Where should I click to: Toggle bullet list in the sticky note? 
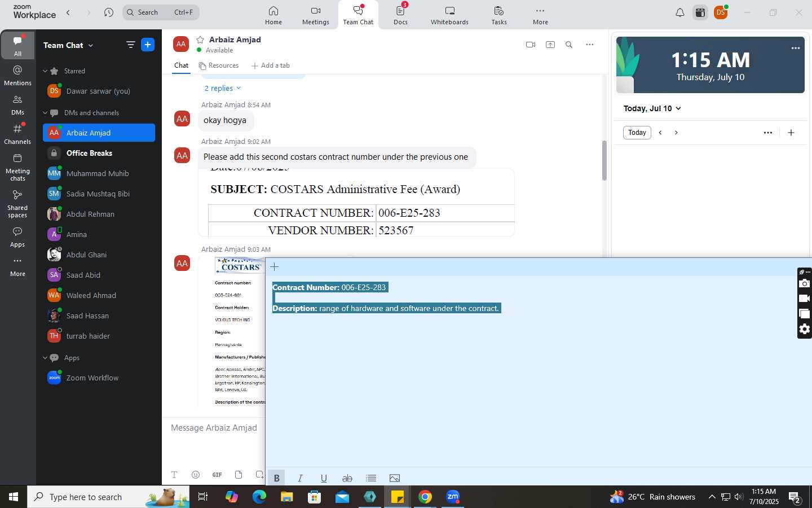click(x=371, y=478)
